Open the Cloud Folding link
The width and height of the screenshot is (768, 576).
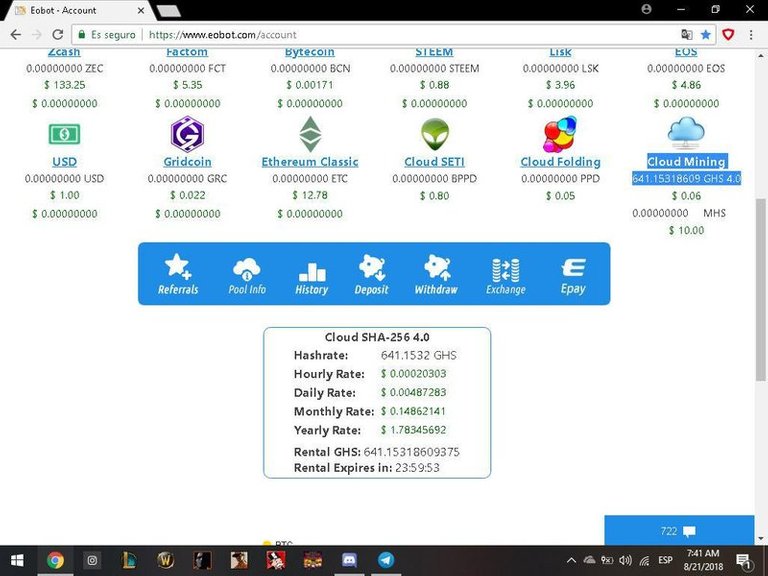pyautogui.click(x=560, y=162)
